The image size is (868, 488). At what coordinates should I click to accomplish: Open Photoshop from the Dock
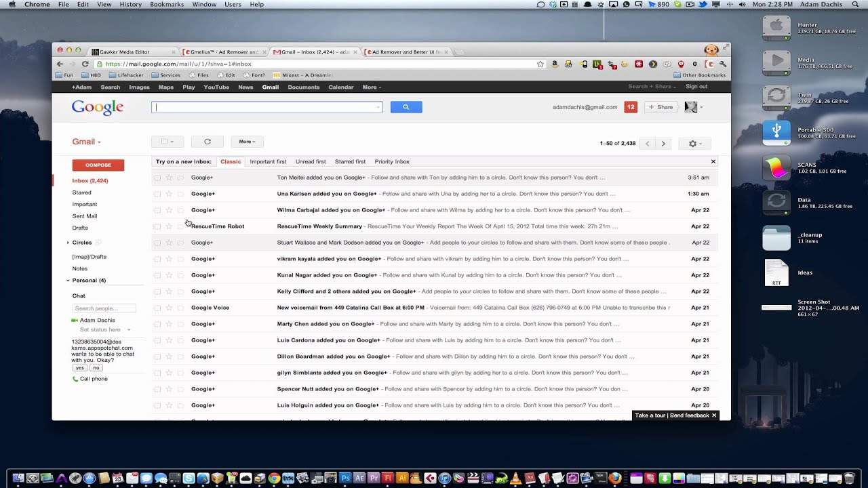click(x=344, y=478)
